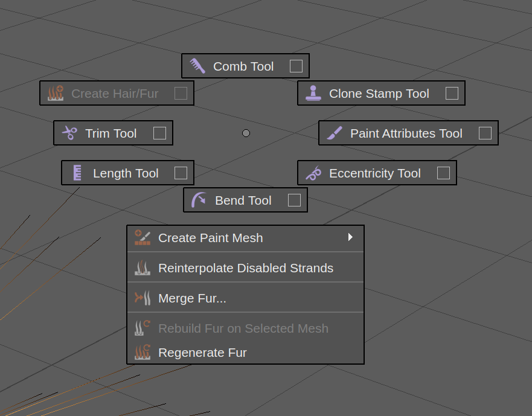
Task: Open Bend Tool options box
Action: tap(294, 200)
